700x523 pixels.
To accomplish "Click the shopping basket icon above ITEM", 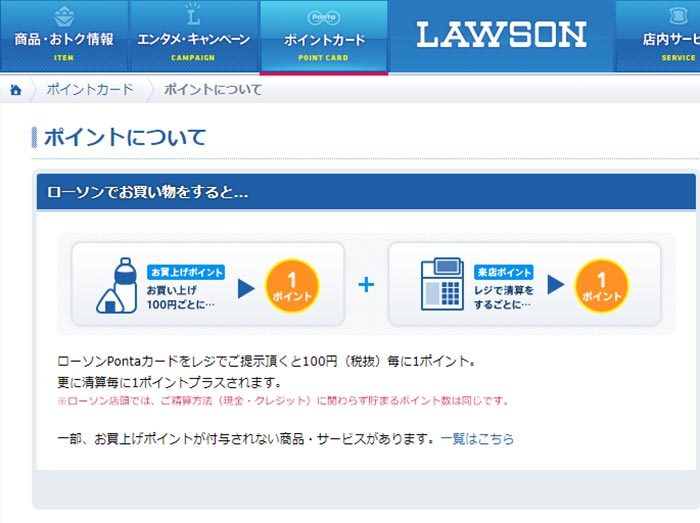I will pos(64,17).
